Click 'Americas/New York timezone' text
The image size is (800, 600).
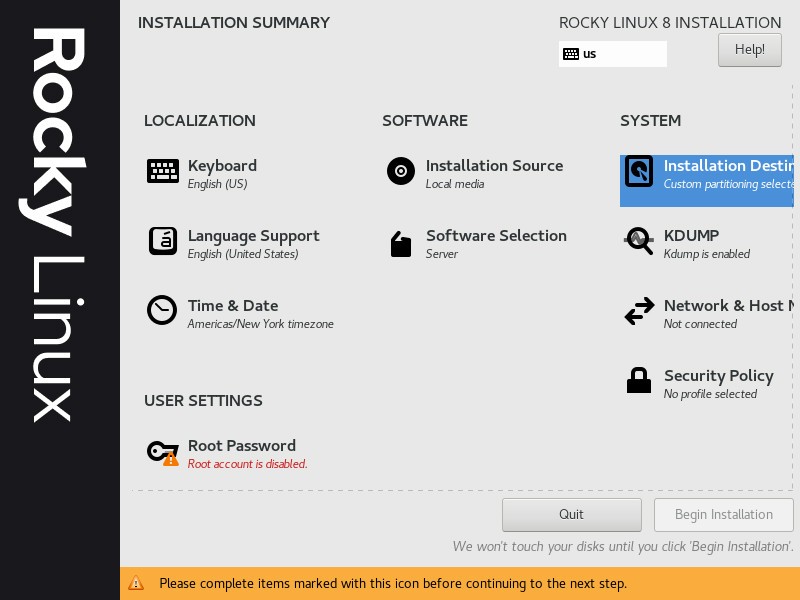coord(261,324)
